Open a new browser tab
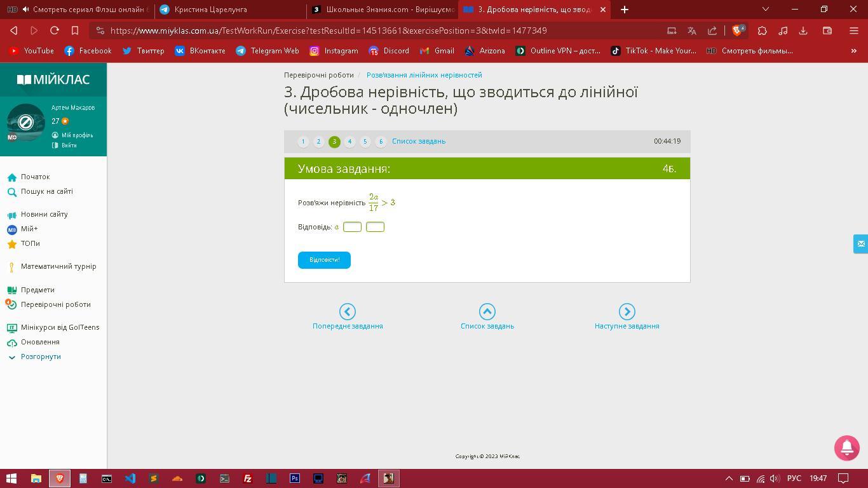This screenshot has width=868, height=488. coord(625,10)
